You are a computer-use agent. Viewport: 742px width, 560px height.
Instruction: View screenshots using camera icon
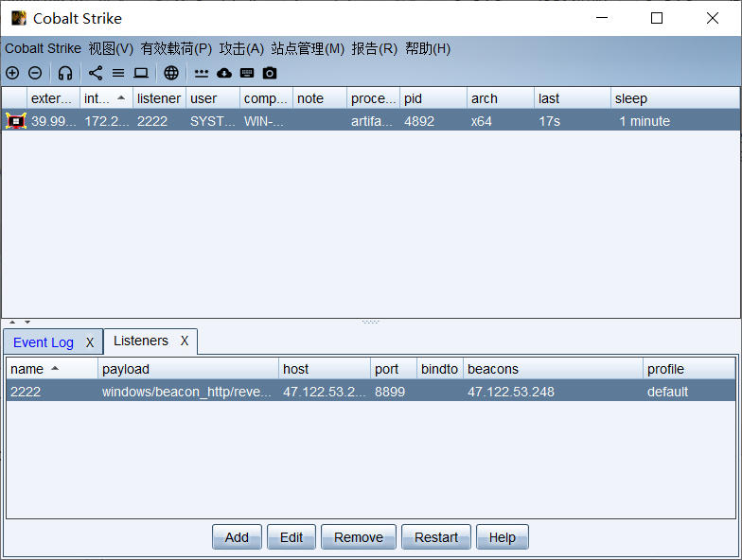(270, 73)
